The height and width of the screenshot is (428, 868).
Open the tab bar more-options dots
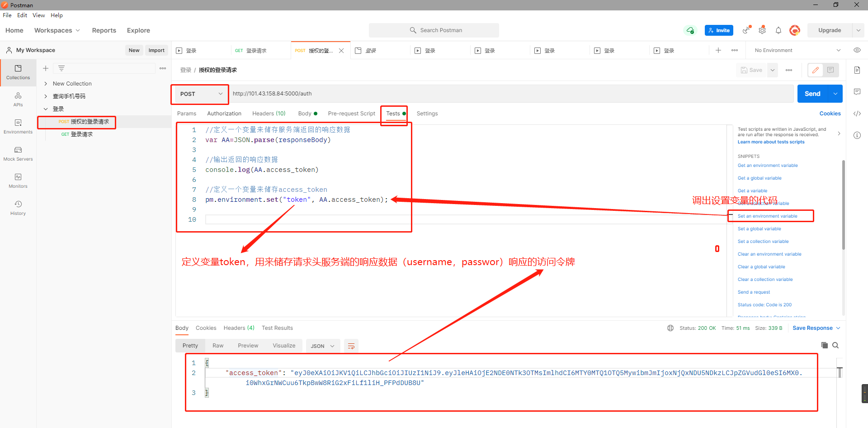tap(735, 50)
